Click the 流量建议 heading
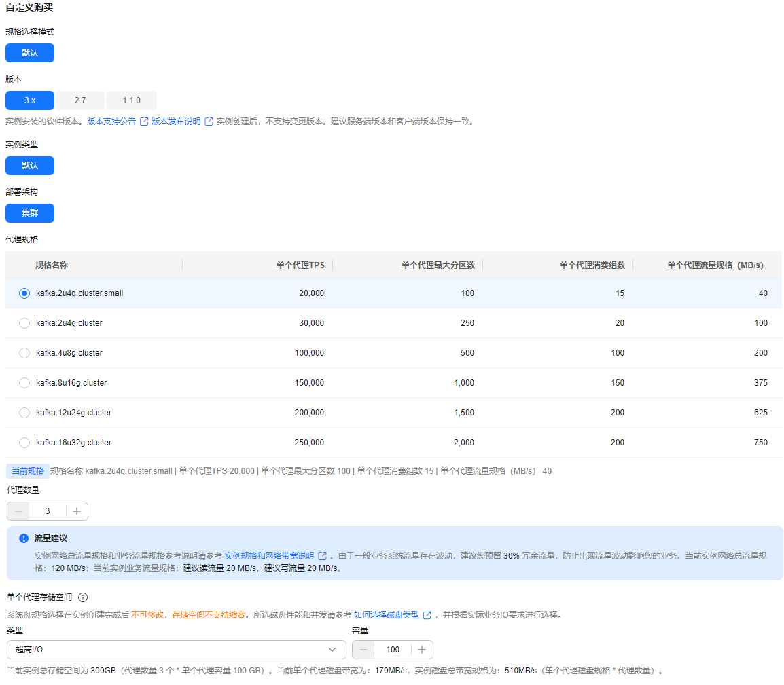This screenshot has height=685, width=784. 50,538
